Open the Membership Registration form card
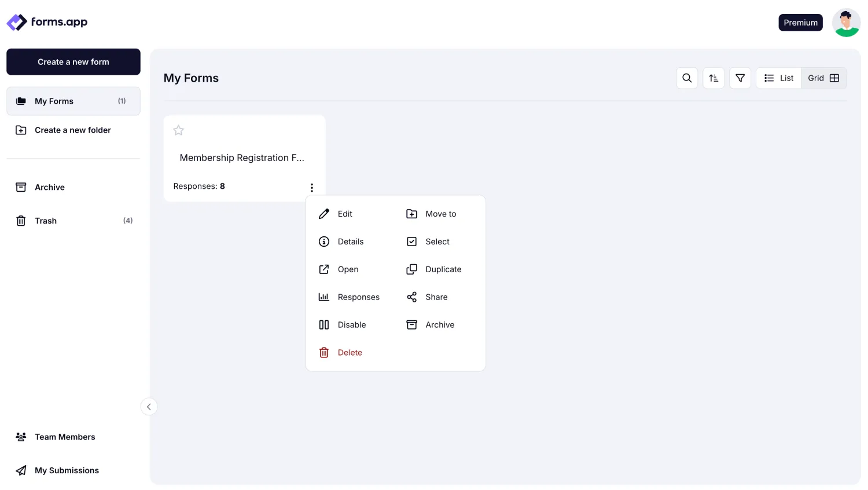Screen dimensions: 868x490 click(242, 158)
